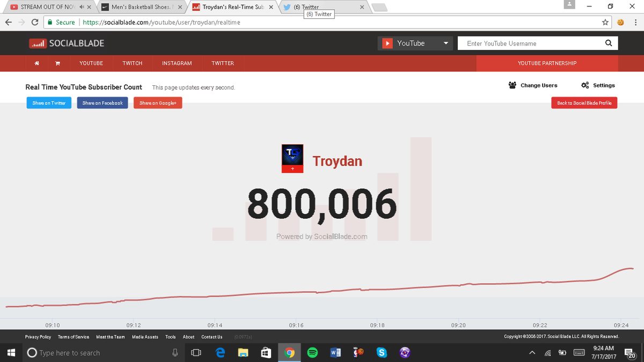This screenshot has height=362, width=644.
Task: Click Share on Google+
Action: coord(158,103)
